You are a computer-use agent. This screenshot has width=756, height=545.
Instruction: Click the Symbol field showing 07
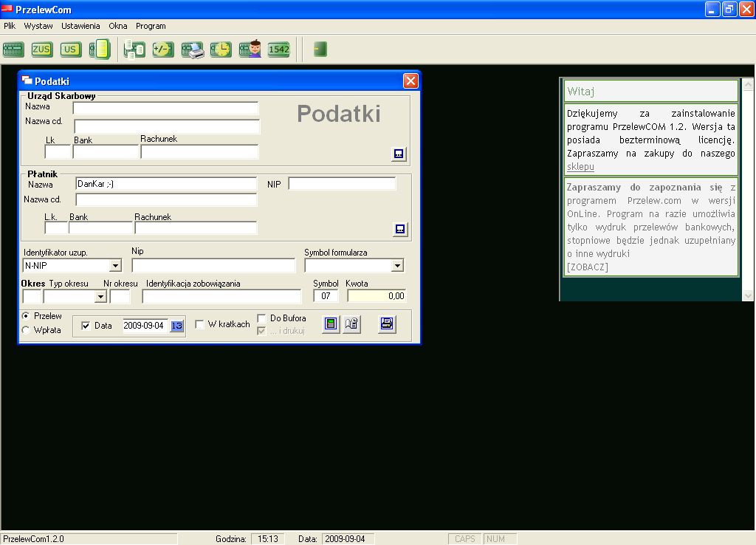pos(326,296)
